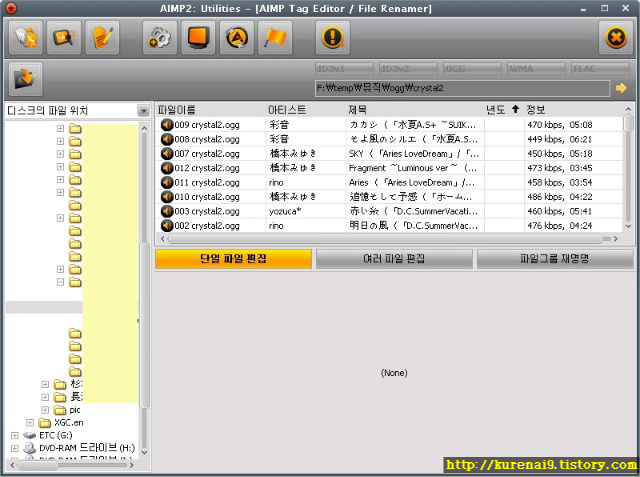
Task: Click the gears settings toolbar icon
Action: pyautogui.click(x=160, y=38)
